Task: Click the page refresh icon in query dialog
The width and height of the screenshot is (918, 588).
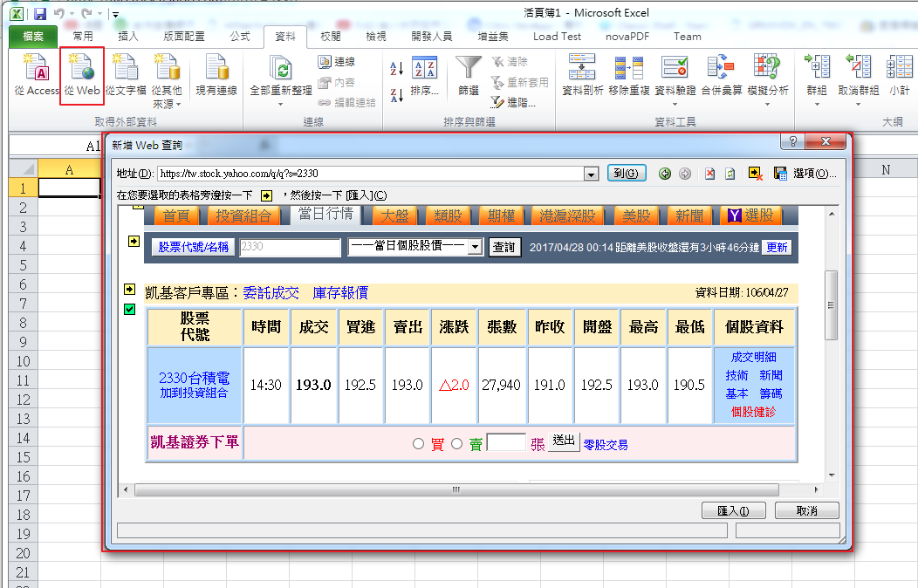Action: pyautogui.click(x=730, y=174)
